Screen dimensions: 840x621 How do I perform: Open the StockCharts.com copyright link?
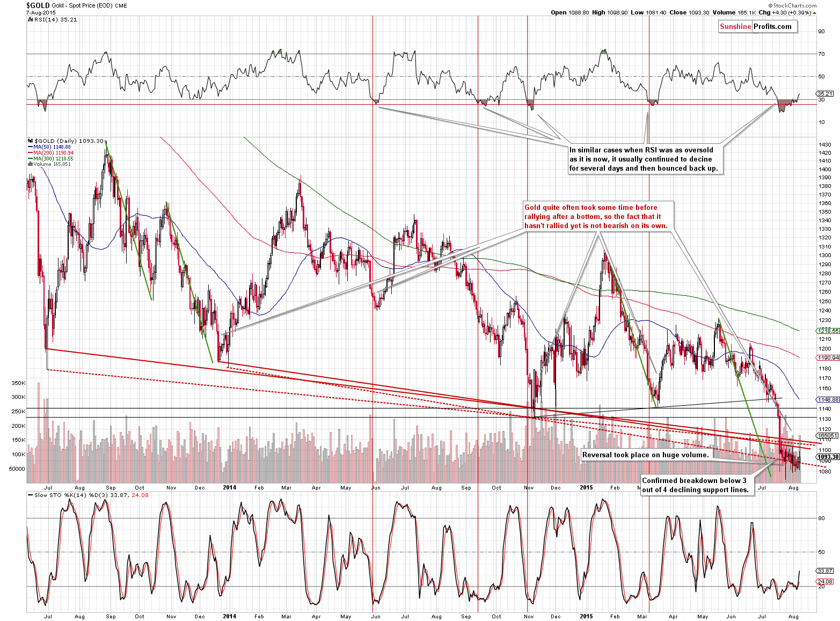[x=792, y=6]
